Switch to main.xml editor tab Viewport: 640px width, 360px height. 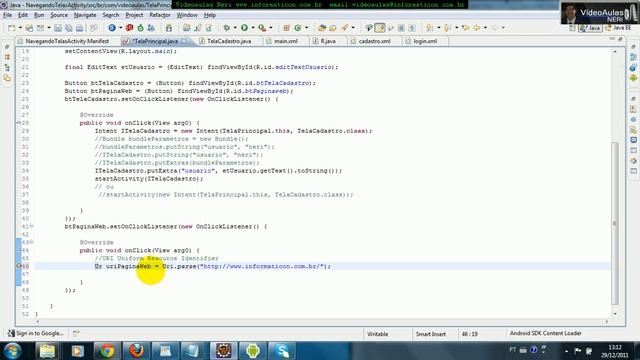[x=286, y=41]
